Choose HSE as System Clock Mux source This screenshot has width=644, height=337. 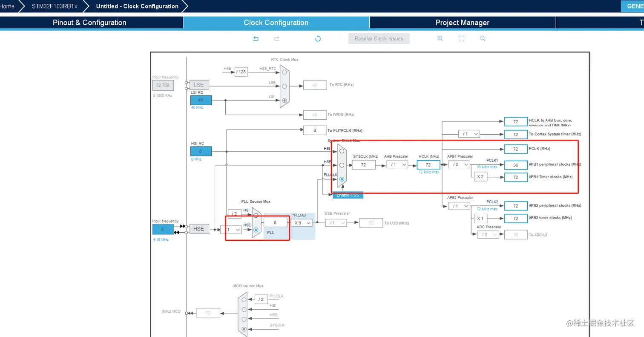pos(342,165)
